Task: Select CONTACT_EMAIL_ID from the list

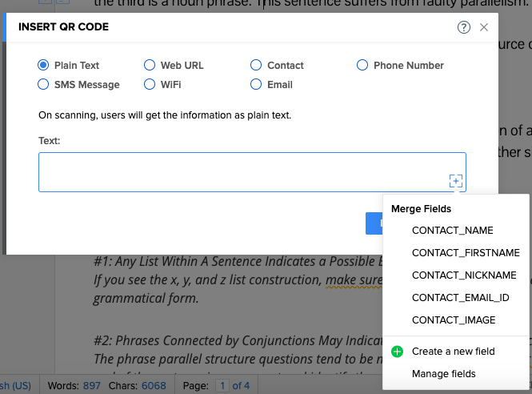Action: [x=461, y=298]
